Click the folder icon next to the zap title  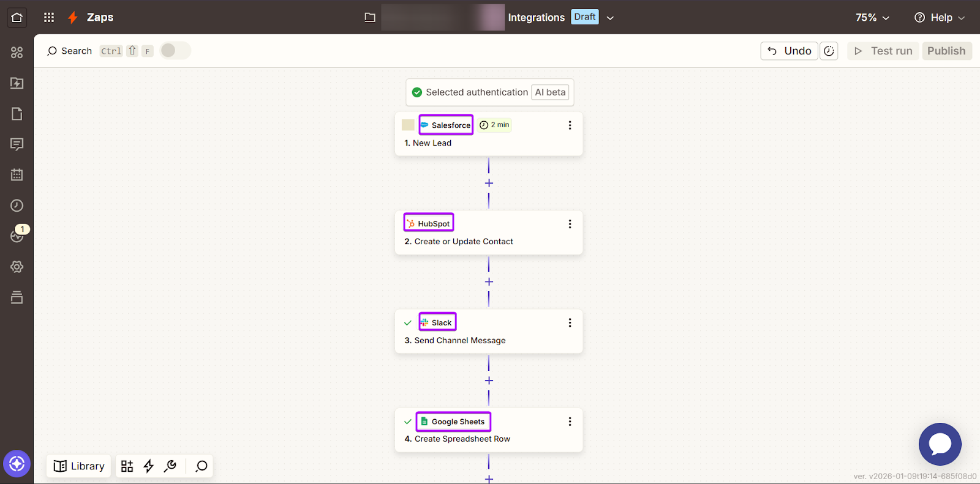pyautogui.click(x=370, y=17)
